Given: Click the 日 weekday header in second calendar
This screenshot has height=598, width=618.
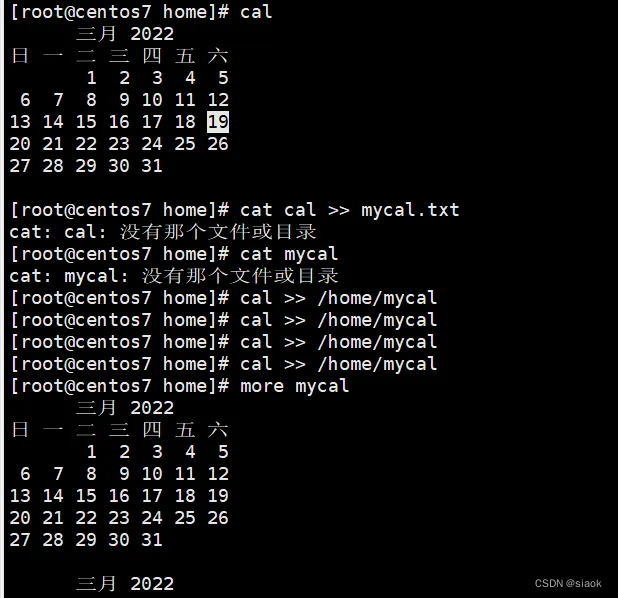Looking at the screenshot, I should (x=20, y=430).
